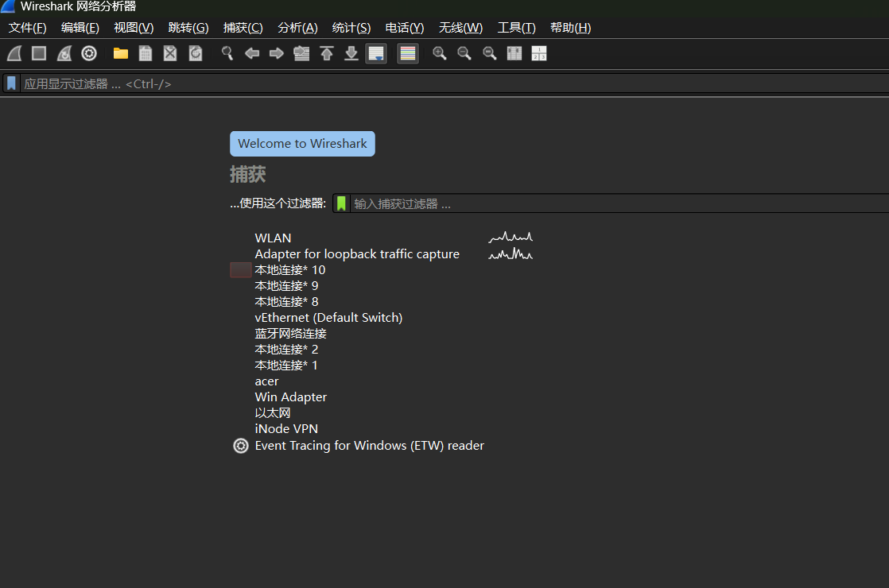Go back to previous packet arrow
Image resolution: width=889 pixels, height=588 pixels.
[x=252, y=53]
